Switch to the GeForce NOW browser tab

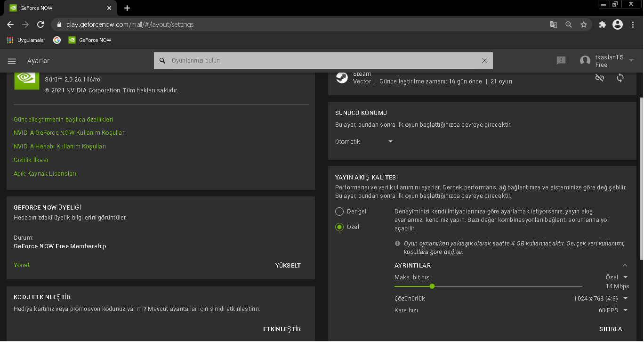click(x=56, y=8)
